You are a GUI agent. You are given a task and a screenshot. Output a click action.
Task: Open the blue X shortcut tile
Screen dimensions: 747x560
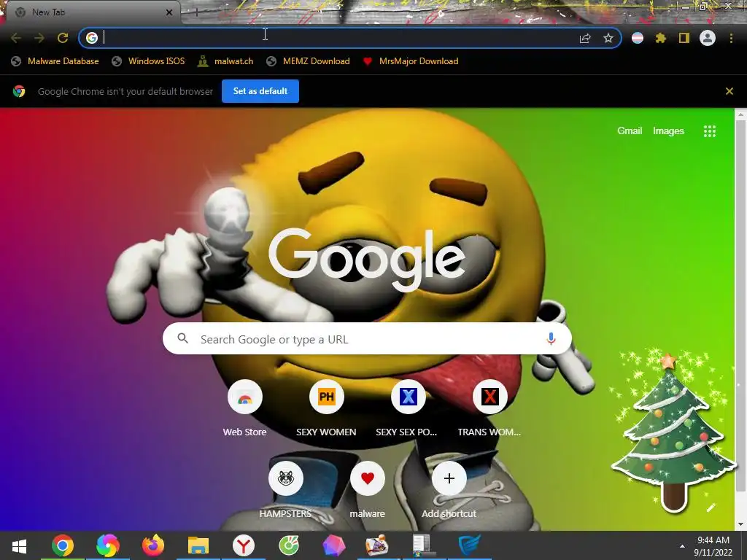pyautogui.click(x=408, y=408)
